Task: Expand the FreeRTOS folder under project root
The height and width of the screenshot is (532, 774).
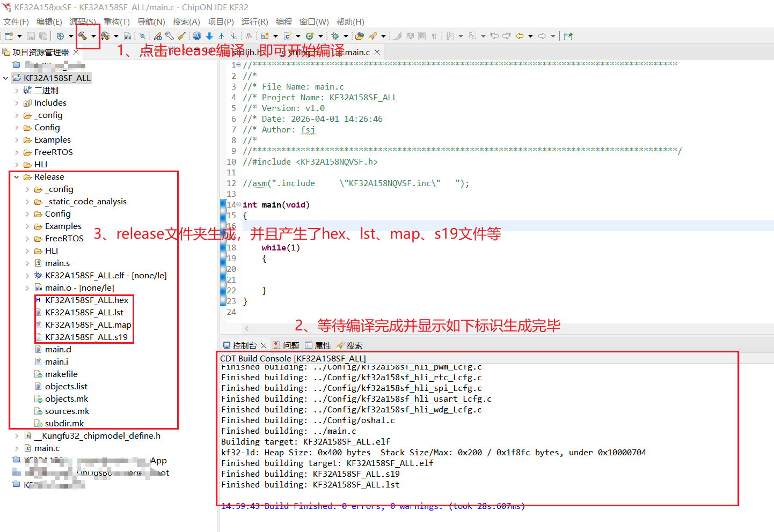Action: [x=17, y=152]
